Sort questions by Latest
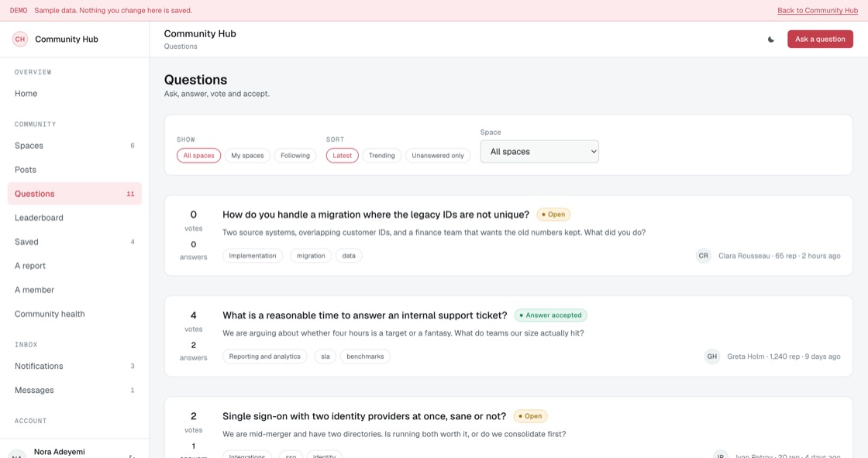 (342, 156)
